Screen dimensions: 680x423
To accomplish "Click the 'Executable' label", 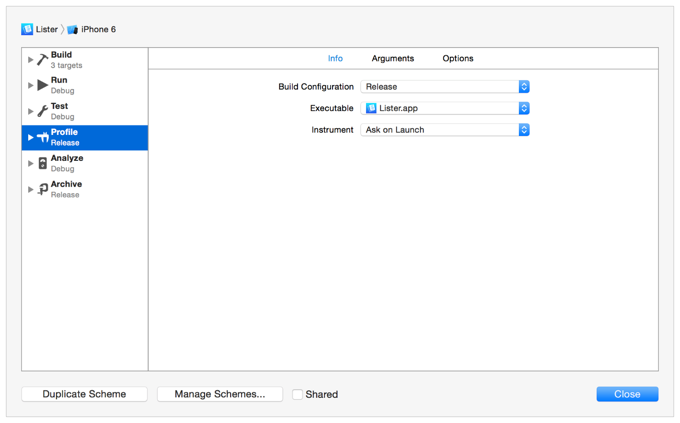I will (332, 108).
